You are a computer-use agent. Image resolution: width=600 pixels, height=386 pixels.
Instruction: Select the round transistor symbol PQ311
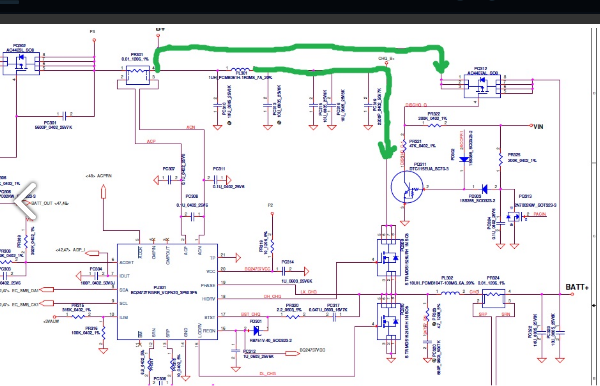[x=407, y=187]
